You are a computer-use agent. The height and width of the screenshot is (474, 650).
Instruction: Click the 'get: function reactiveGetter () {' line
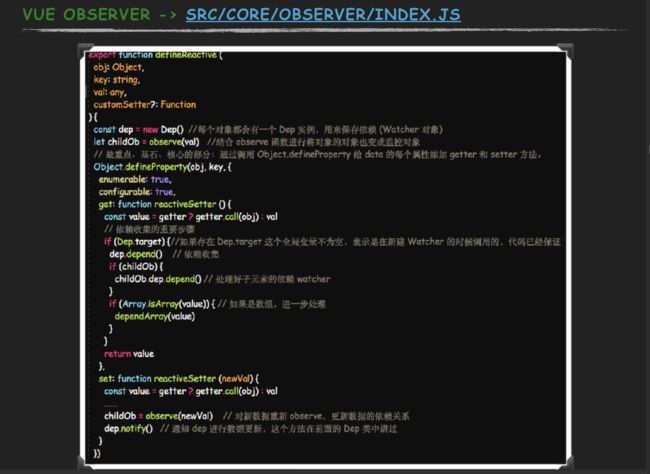pyautogui.click(x=165, y=204)
